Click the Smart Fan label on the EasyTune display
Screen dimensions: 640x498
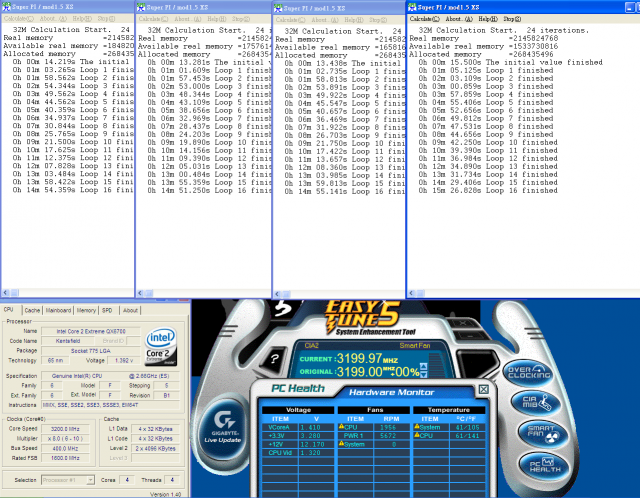click(x=415, y=345)
